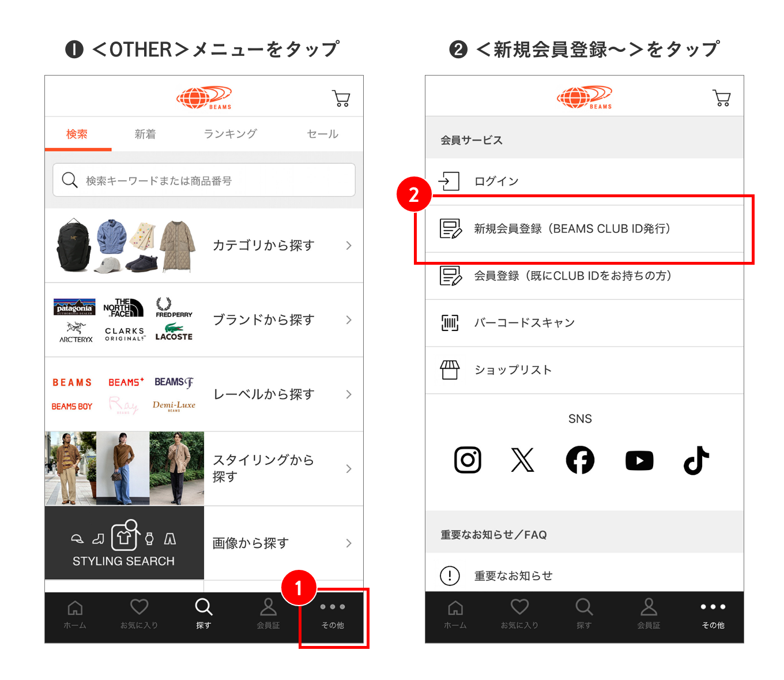This screenshot has width=784, height=680.
Task: Tap 会員登録（既にCLUB IDをお持ちの方）entry
Action: coord(573,276)
